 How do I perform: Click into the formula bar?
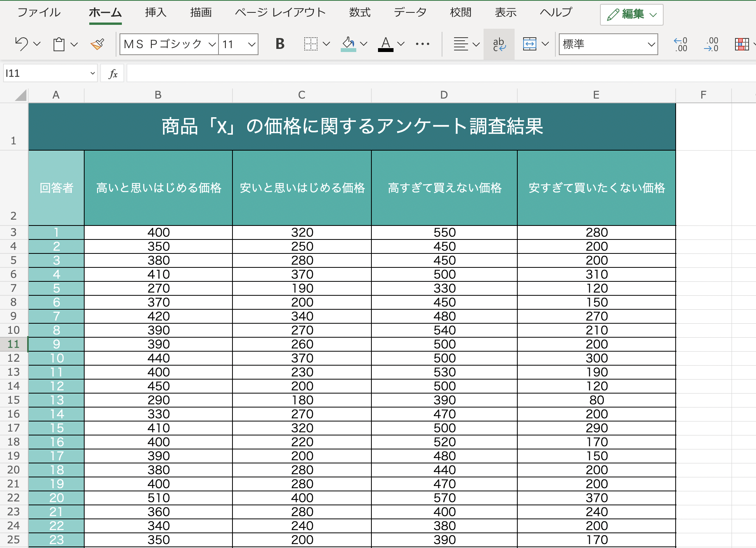[x=441, y=73]
